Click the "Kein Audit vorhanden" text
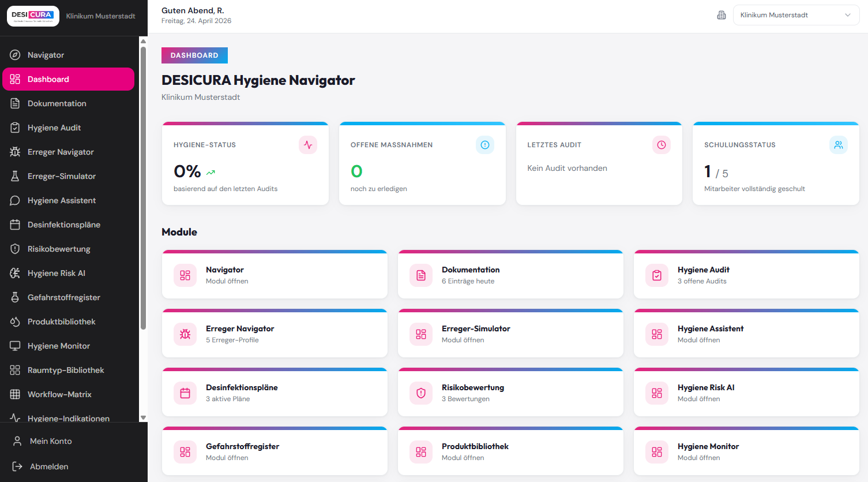 567,168
